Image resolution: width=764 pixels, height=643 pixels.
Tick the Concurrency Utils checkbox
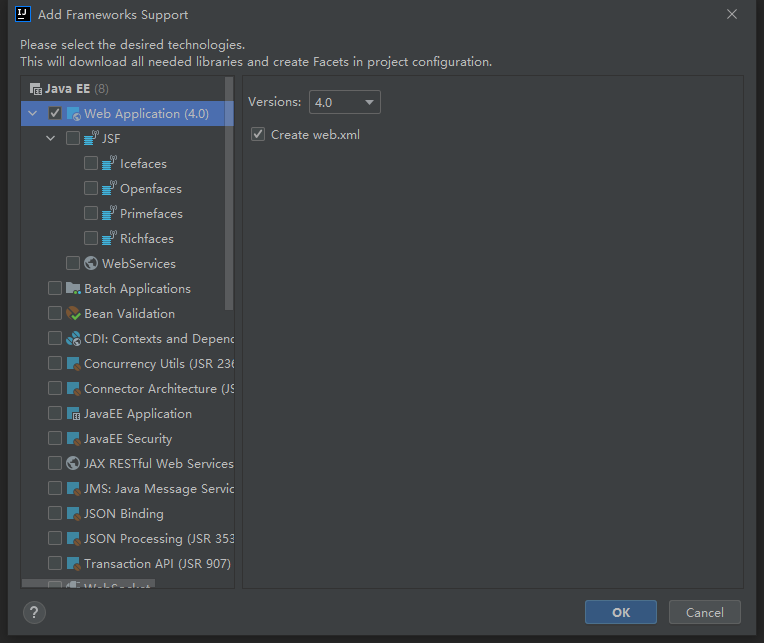coord(55,363)
